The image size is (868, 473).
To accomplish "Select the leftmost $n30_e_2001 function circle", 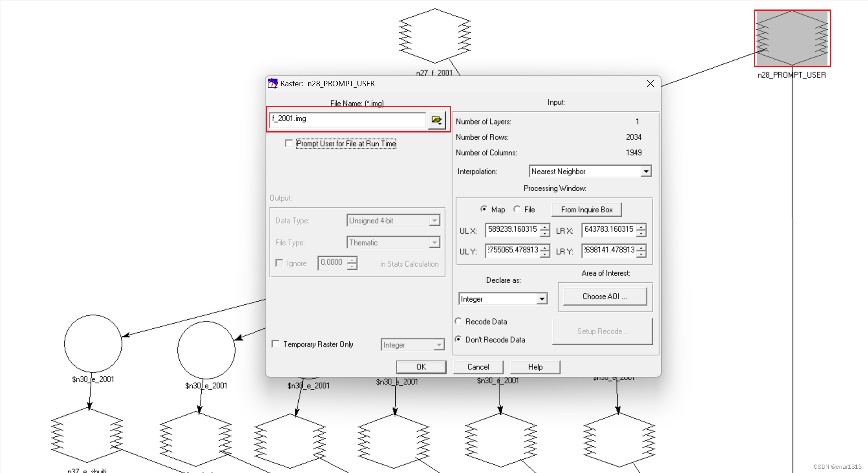I will pos(93,343).
